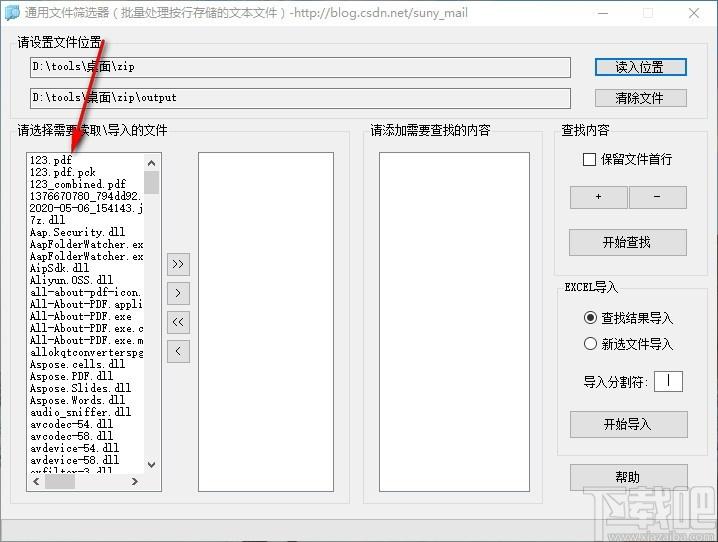Image resolution: width=718 pixels, height=542 pixels.
Task: Start searching with 开始查找
Action: tap(628, 242)
